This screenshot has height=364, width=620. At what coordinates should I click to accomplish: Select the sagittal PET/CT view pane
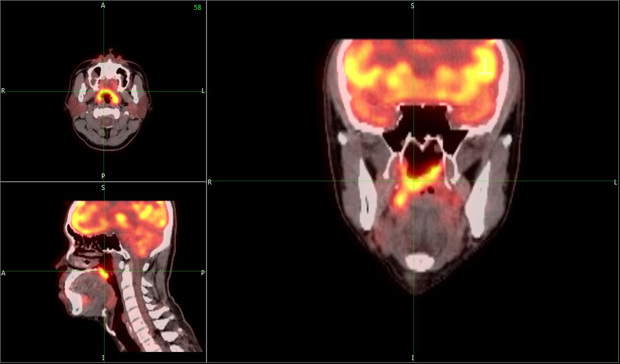click(x=103, y=272)
